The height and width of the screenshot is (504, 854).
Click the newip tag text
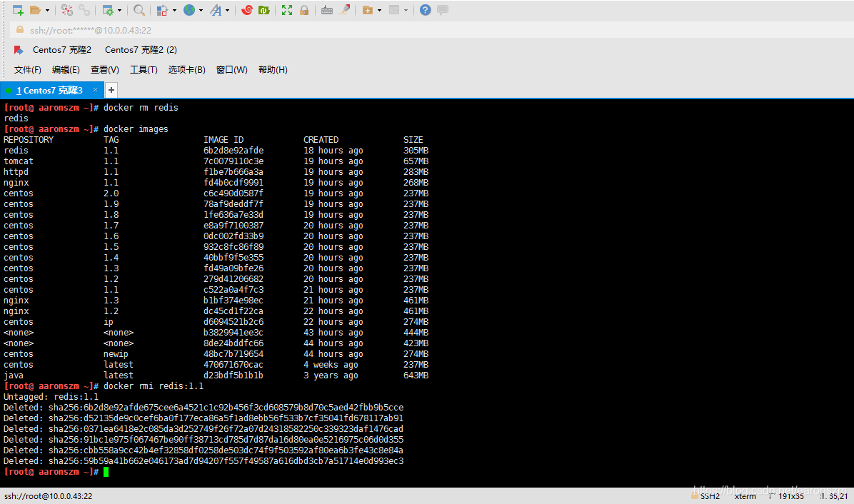(x=116, y=354)
